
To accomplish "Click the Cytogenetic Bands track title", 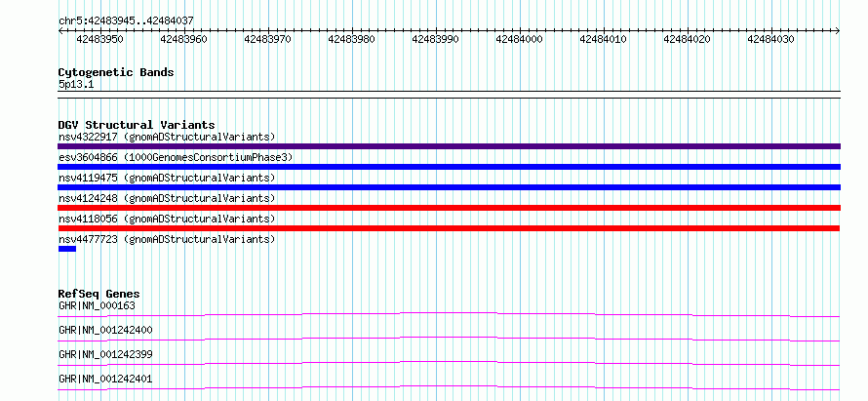I will pos(116,72).
